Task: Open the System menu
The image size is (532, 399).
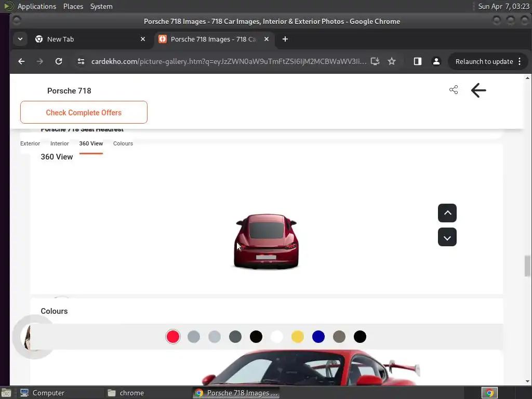Action: 101,6
